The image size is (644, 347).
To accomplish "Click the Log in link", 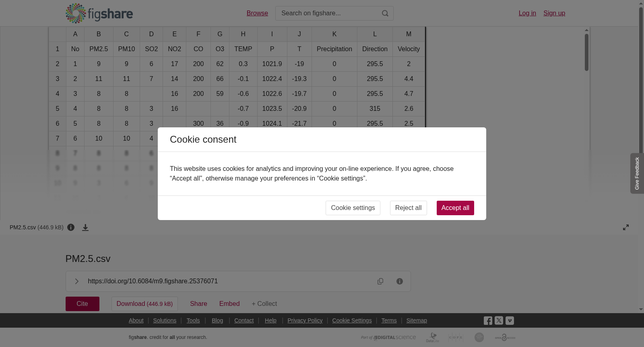I will (527, 13).
